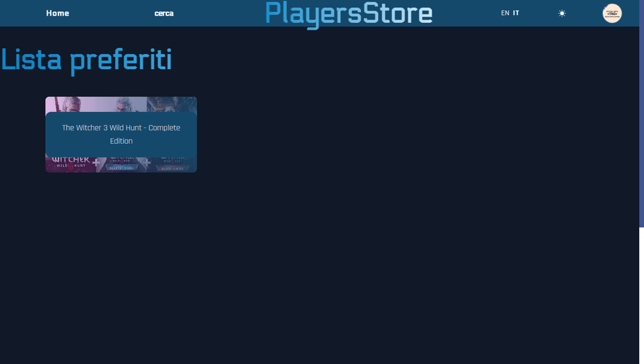
Task: Open the cerca search link
Action: pyautogui.click(x=164, y=14)
